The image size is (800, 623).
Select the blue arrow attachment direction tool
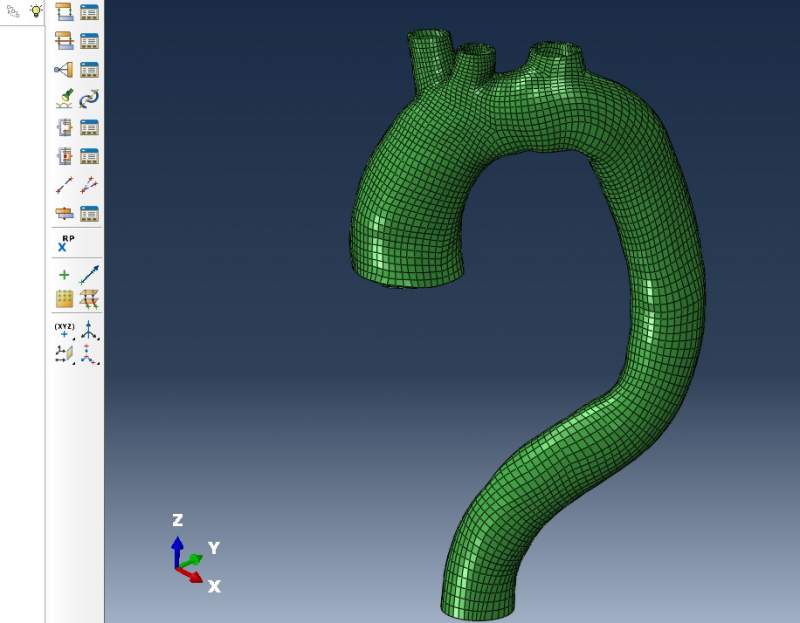89,275
